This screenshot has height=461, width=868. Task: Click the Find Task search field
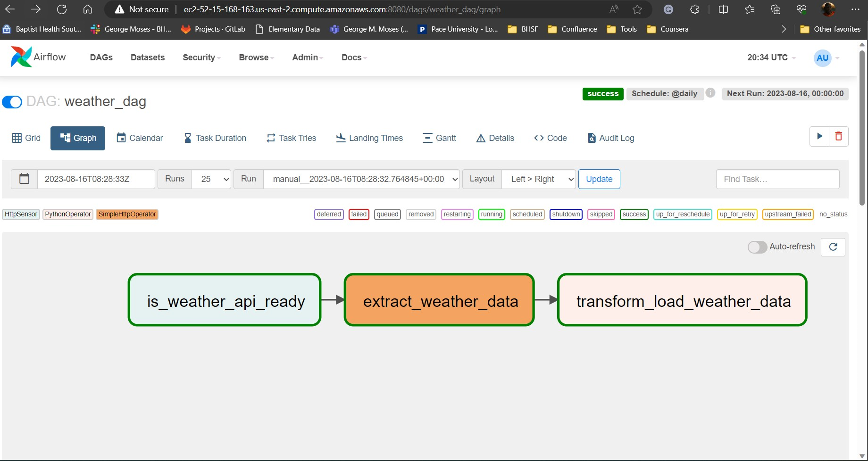pos(777,179)
